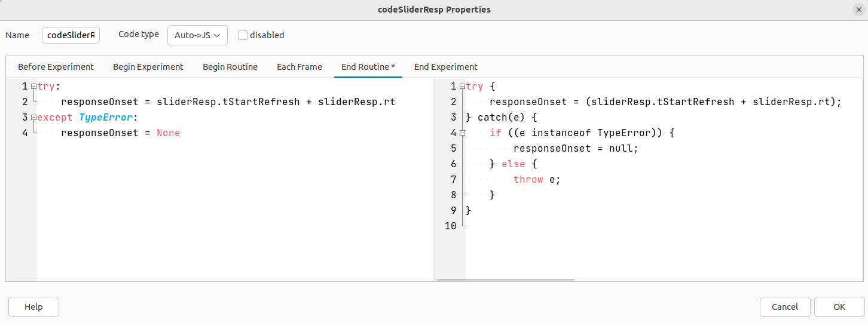Viewport: 868px width, 326px height.
Task: Switch to Begin Experiment tab
Action: (148, 67)
